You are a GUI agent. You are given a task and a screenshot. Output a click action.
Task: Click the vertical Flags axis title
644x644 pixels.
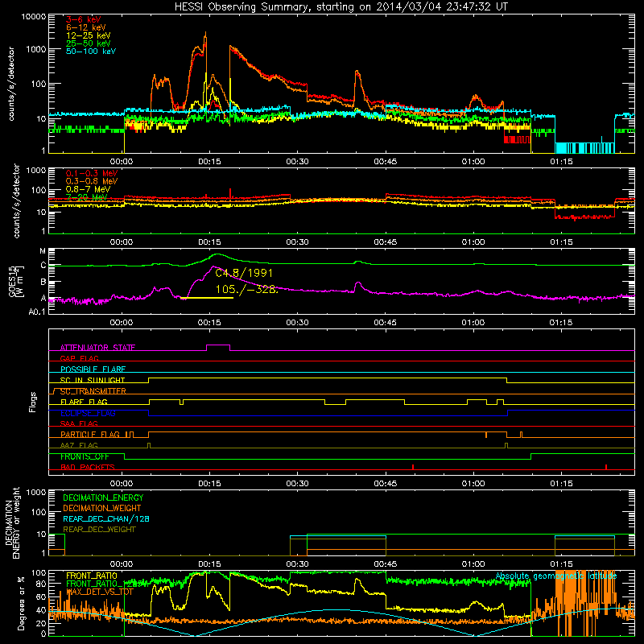coord(32,402)
